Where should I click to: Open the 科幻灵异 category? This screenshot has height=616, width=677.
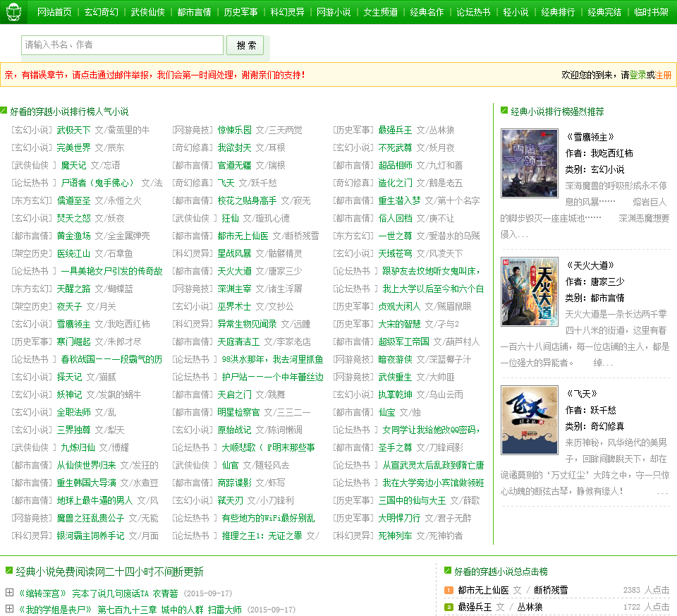(287, 12)
